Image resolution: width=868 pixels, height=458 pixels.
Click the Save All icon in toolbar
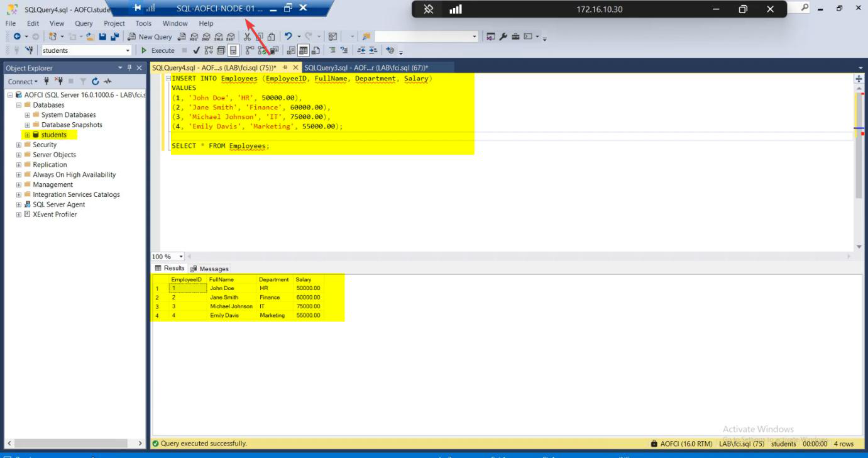click(115, 36)
